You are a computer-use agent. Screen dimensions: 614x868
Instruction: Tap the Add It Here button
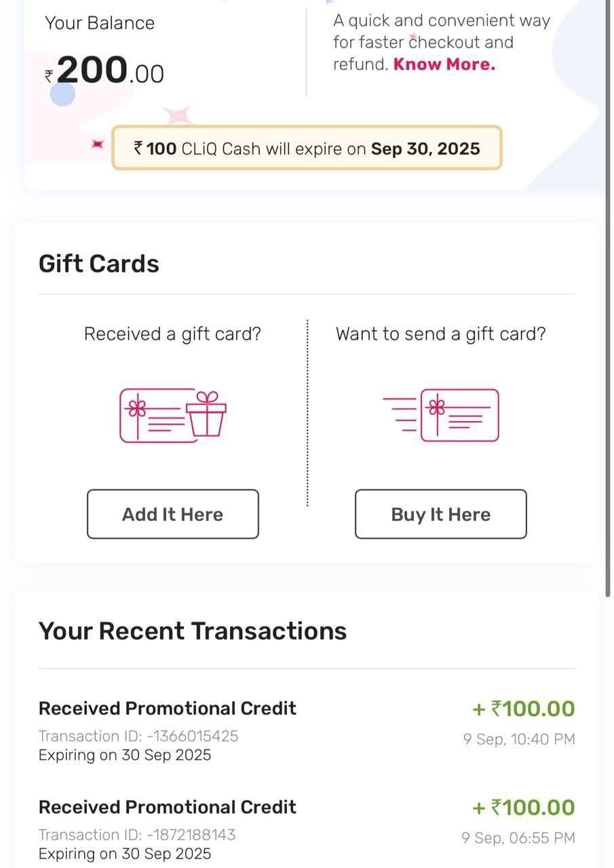[x=173, y=514]
